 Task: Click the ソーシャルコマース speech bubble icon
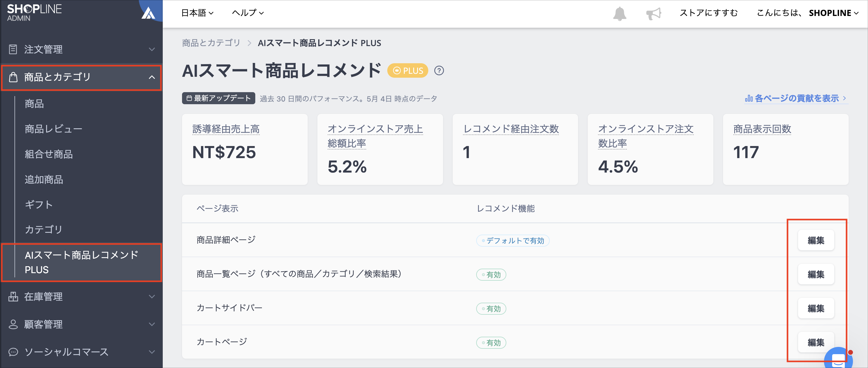tap(13, 352)
